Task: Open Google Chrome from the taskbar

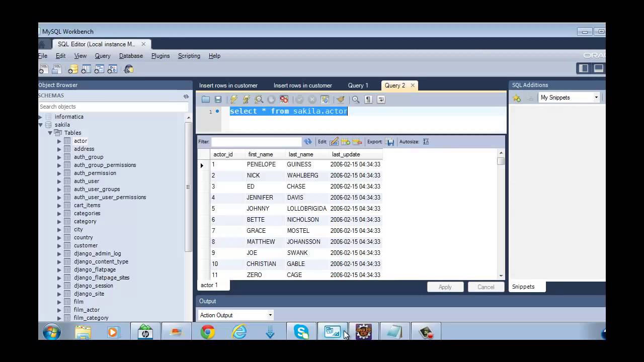Action: 208,332
